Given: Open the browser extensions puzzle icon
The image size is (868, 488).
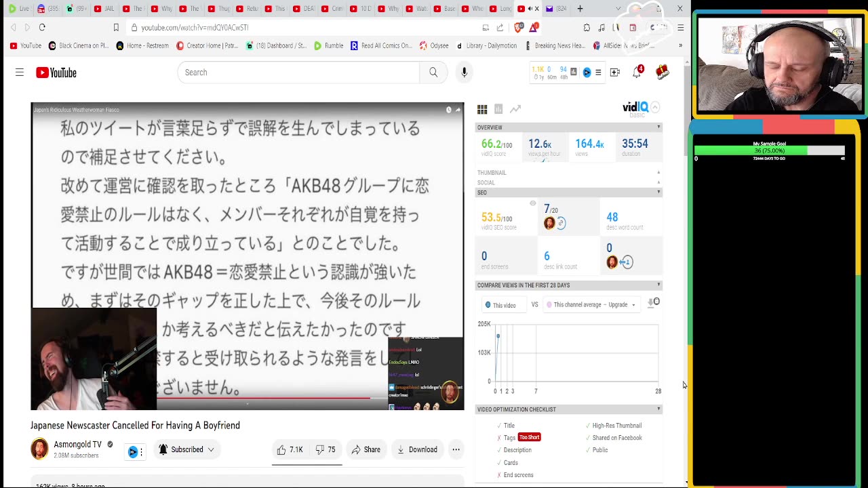Looking at the screenshot, I should (x=587, y=27).
